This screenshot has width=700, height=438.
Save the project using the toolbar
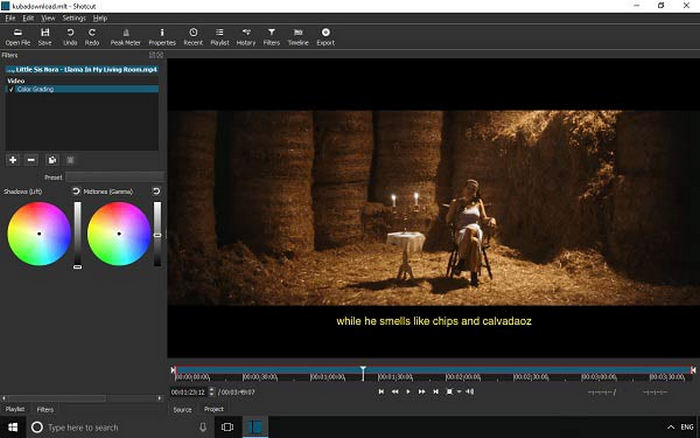click(x=45, y=37)
